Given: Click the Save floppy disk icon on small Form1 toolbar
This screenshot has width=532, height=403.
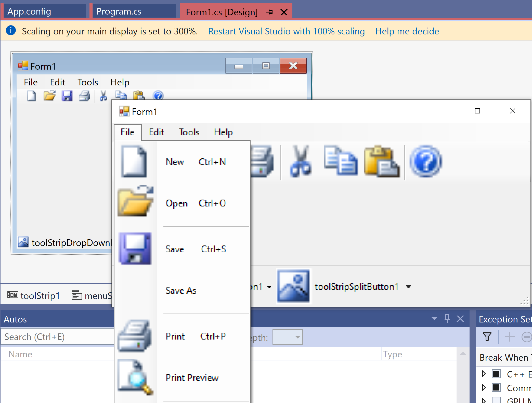Looking at the screenshot, I should pos(67,96).
